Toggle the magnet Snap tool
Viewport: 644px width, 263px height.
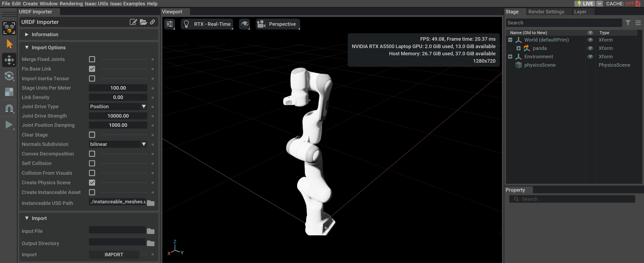[9, 108]
